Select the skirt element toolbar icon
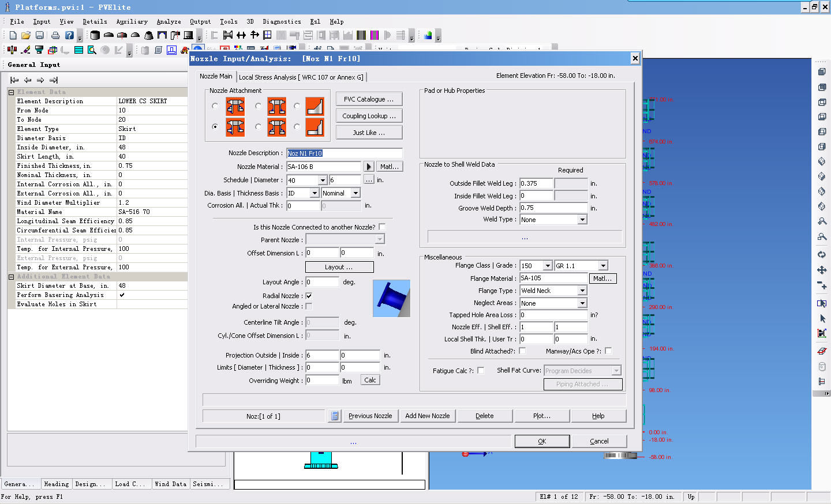Screen dimensions: 831x504 [188, 36]
